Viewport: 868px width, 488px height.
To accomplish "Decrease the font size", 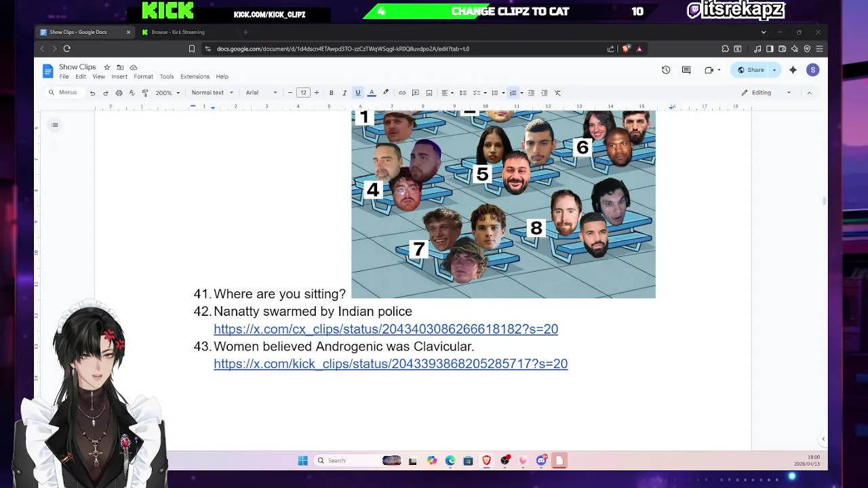I will (290, 93).
